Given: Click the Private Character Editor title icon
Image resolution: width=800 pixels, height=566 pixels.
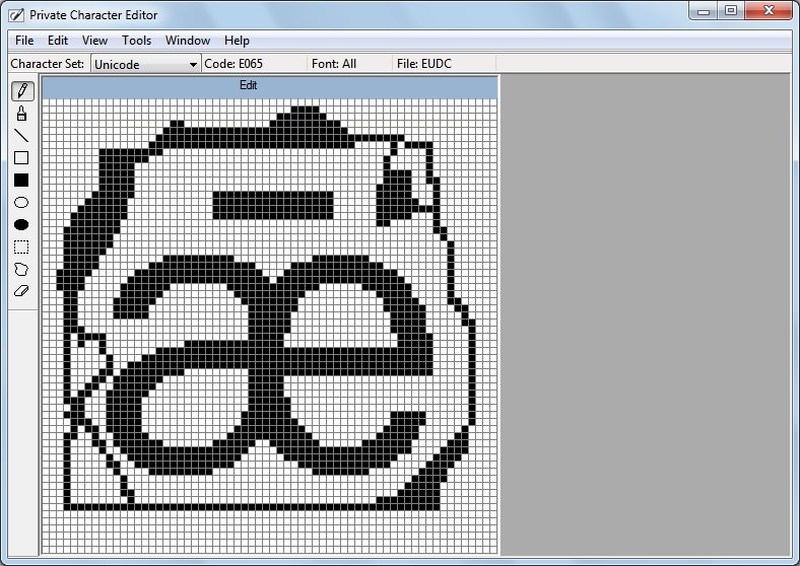Looking at the screenshot, I should [16, 15].
